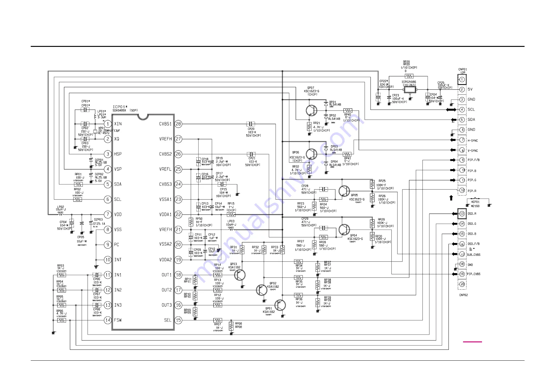Click the "CVBS3" pin label

tap(166, 184)
